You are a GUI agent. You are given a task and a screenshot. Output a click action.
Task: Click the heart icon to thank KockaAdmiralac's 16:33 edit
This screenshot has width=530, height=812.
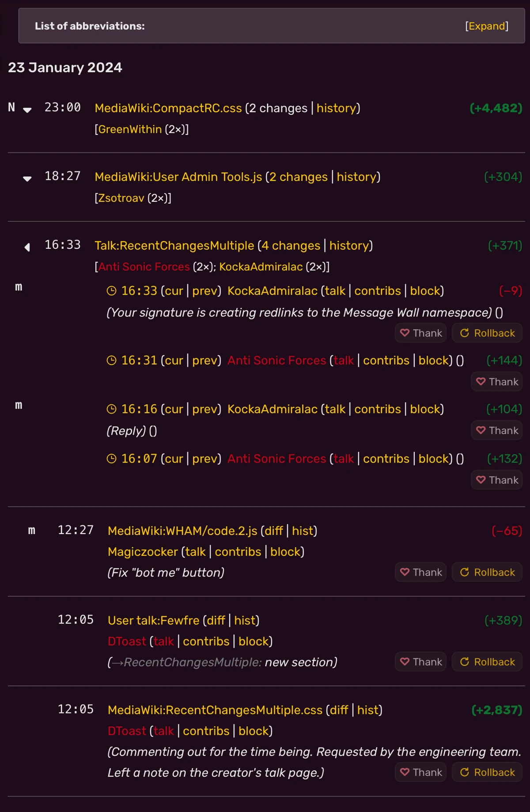(x=405, y=333)
